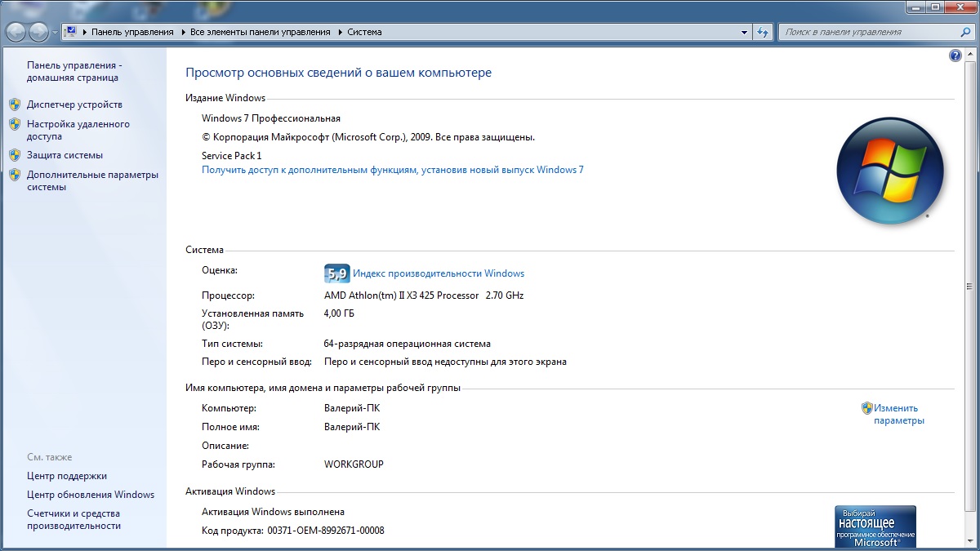Click shield icon next to 'Дополнительные параметры системы'
This screenshot has width=980, height=551.
point(15,175)
